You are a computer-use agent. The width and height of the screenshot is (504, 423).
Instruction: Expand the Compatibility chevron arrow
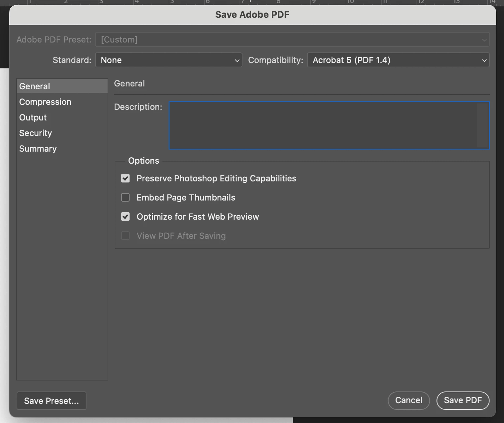[484, 60]
